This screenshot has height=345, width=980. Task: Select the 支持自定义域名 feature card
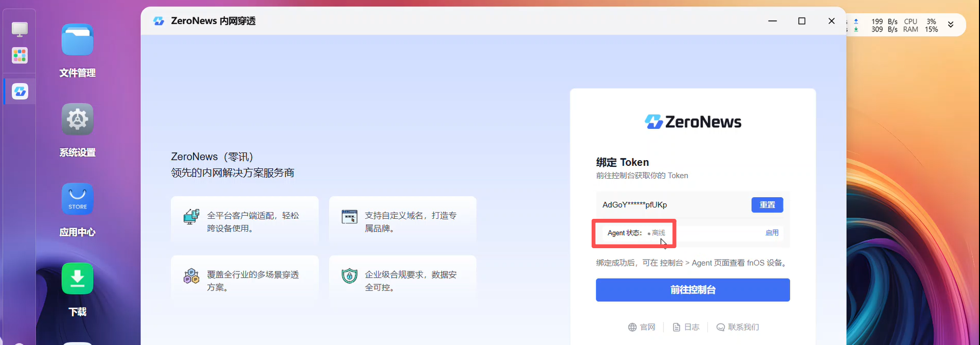[x=402, y=221]
